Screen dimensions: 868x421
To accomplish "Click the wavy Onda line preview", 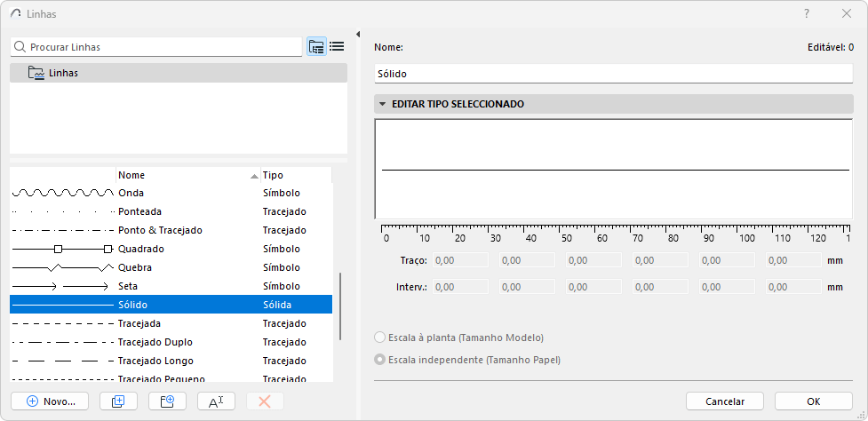I will point(63,193).
